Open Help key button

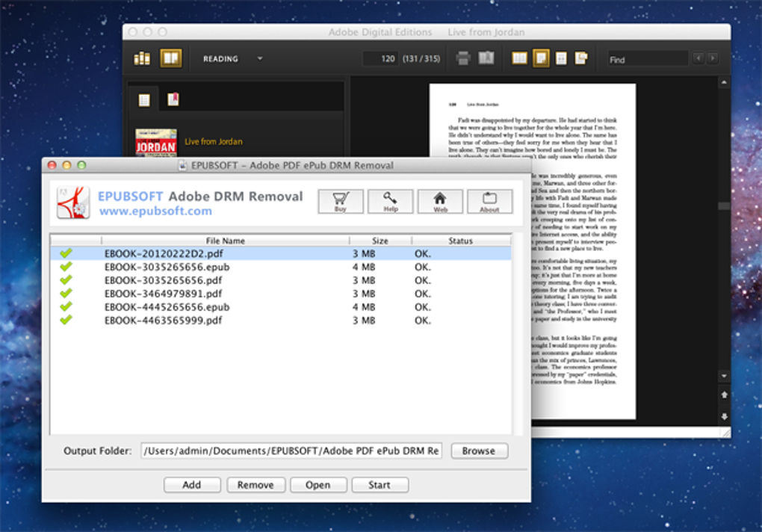coord(390,201)
